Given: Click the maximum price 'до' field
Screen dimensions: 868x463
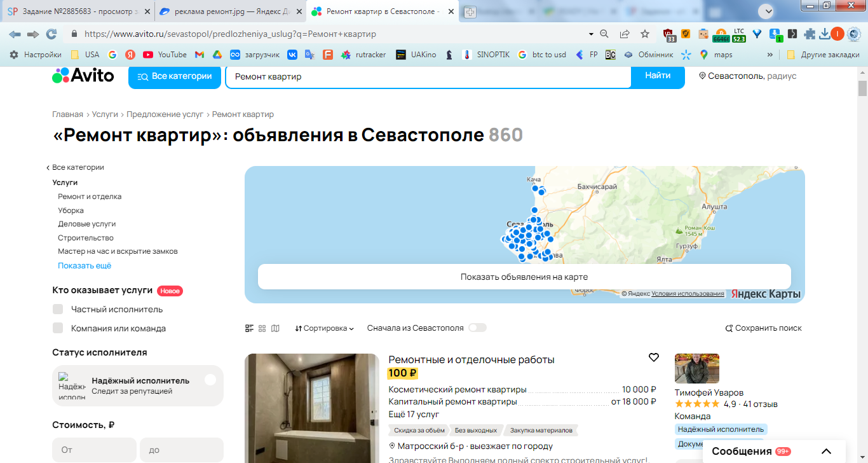Looking at the screenshot, I should [182, 450].
